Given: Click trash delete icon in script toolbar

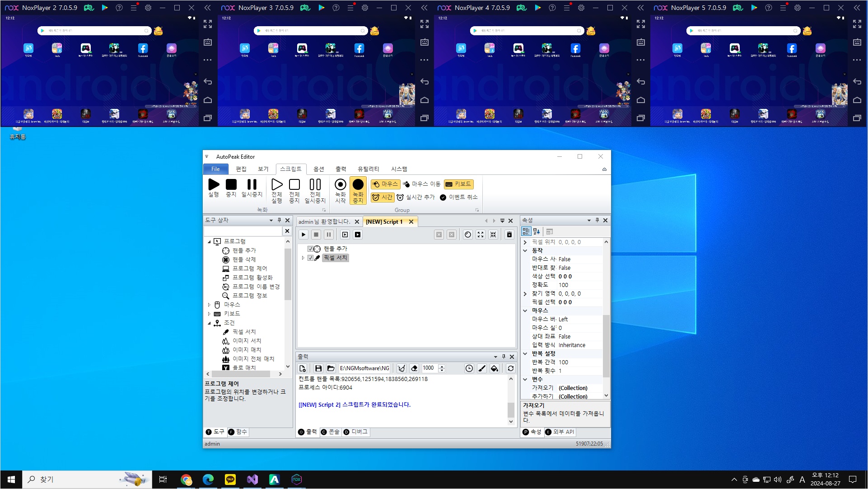Looking at the screenshot, I should (x=509, y=235).
